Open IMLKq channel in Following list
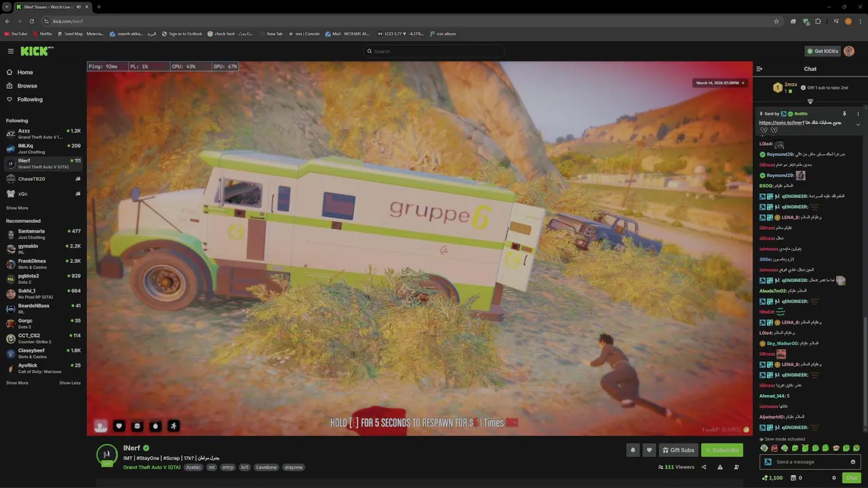The width and height of the screenshot is (868, 488). [x=43, y=148]
